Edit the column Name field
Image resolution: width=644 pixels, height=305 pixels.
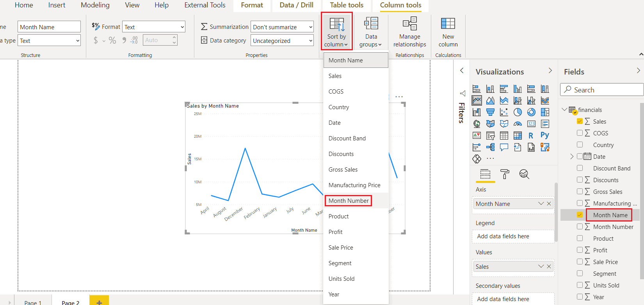(x=49, y=27)
